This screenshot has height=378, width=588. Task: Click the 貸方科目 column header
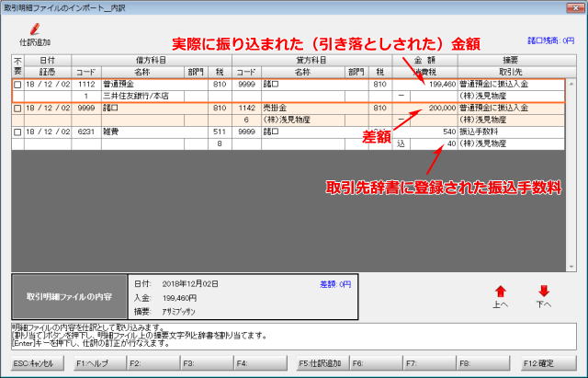pyautogui.click(x=312, y=60)
